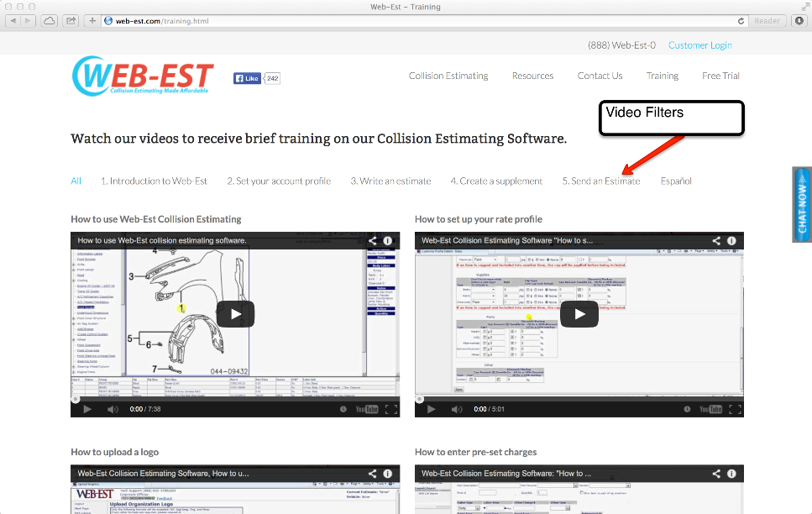Click the page reload arrow in address bar
The width and height of the screenshot is (812, 514).
[x=741, y=20]
